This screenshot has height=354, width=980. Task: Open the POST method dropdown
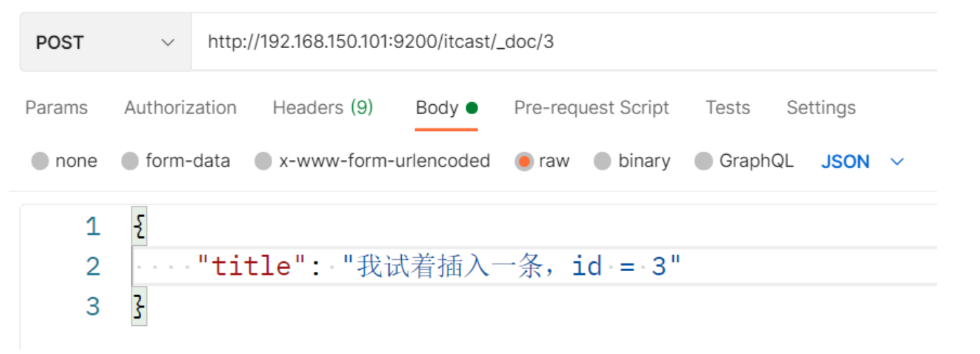click(x=105, y=43)
